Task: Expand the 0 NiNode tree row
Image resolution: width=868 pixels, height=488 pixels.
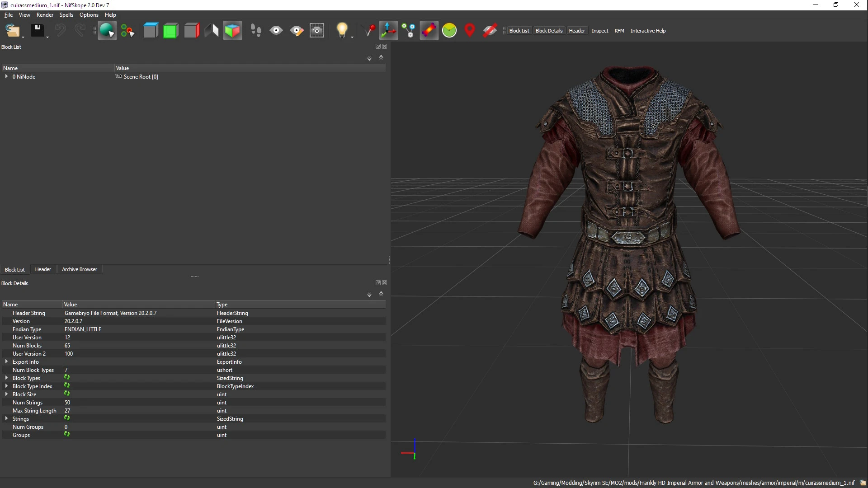Action: 6,76
